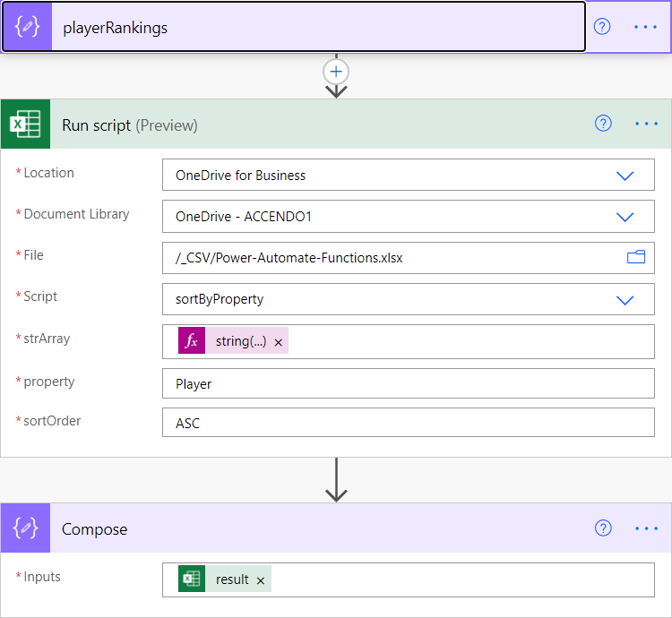Open help for Run script action
This screenshot has height=618, width=672.
(x=603, y=124)
